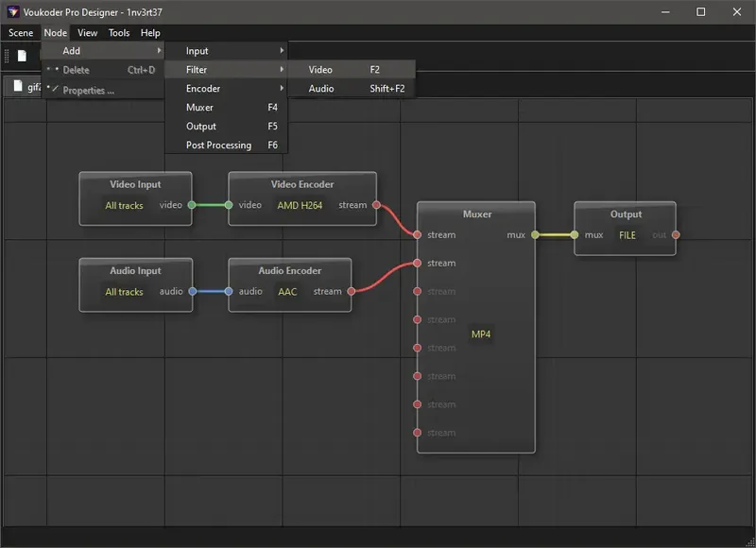Viewport: 756px width, 548px height.
Task: Click FILE in the Output node
Action: (x=627, y=235)
